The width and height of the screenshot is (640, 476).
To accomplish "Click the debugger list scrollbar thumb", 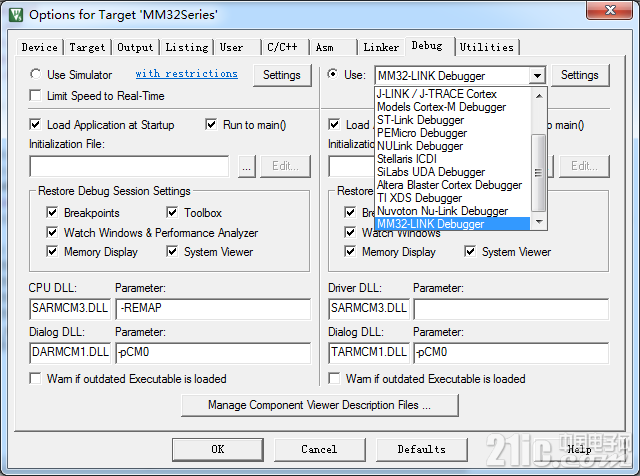I will [x=539, y=173].
